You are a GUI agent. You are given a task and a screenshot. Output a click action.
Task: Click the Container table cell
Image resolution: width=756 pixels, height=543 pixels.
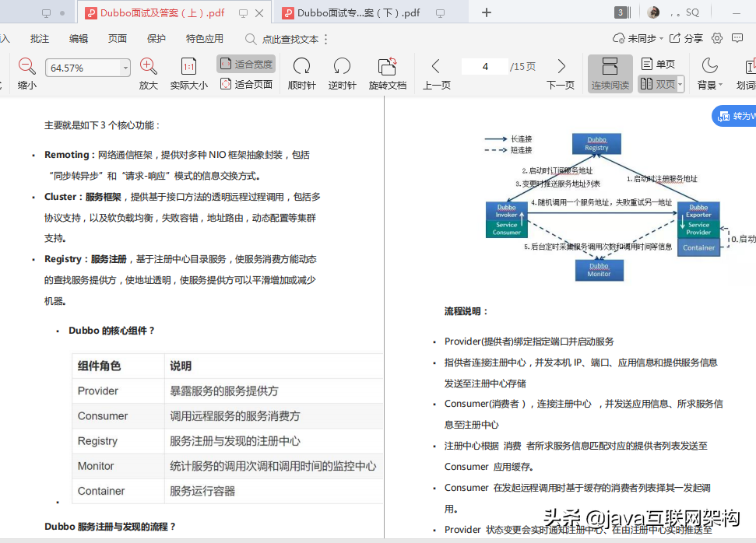(x=118, y=491)
